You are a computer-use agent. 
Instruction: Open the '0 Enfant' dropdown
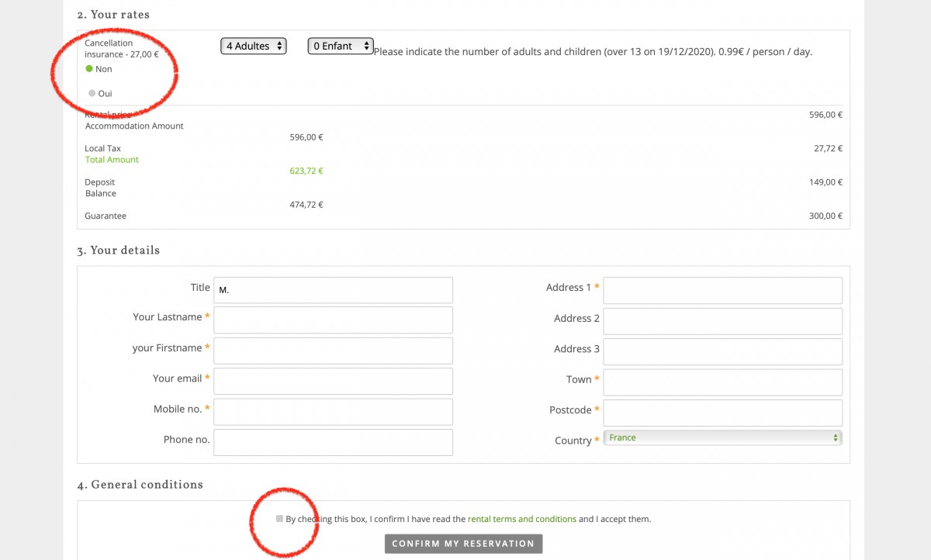(341, 47)
